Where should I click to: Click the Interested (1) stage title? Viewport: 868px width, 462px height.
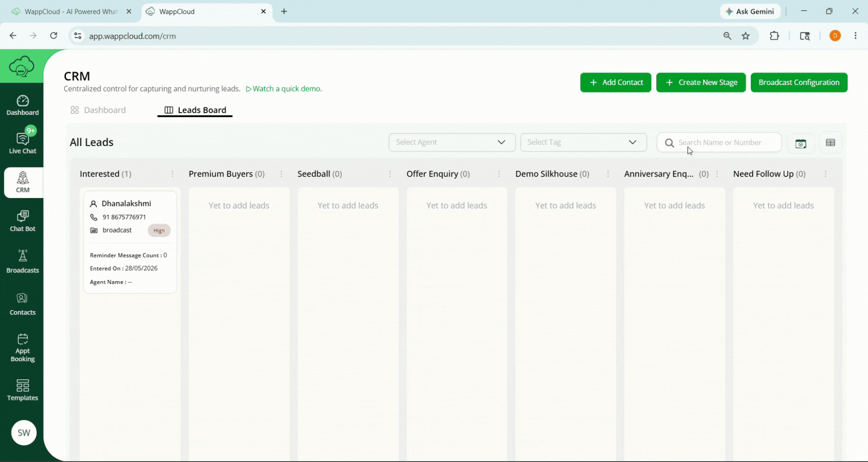(x=106, y=174)
